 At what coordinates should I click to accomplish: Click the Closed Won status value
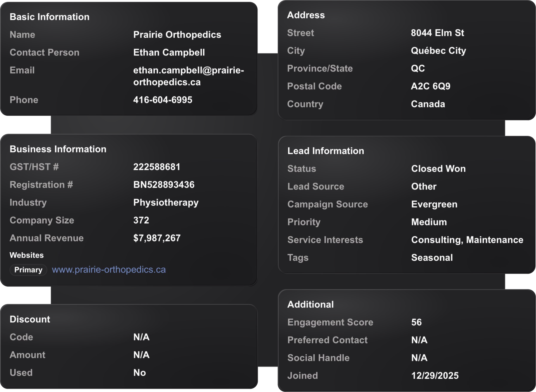[x=438, y=169]
